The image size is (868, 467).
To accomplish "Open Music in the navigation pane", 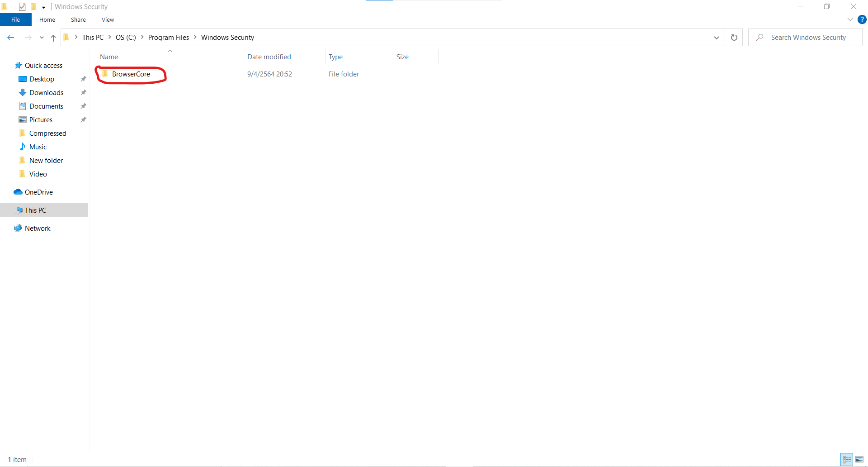I will [x=38, y=147].
